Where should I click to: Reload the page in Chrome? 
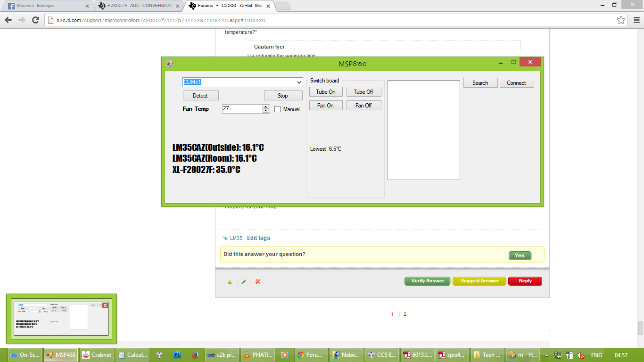[35, 20]
